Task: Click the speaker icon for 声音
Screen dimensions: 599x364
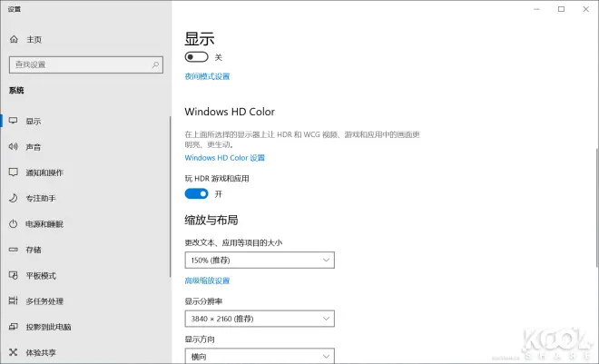Action: 13,147
